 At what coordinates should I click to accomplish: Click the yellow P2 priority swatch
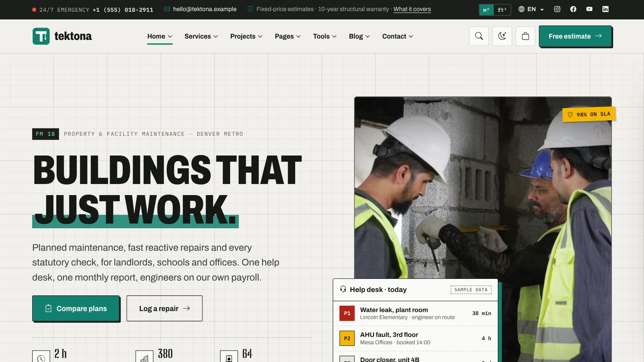(x=347, y=339)
